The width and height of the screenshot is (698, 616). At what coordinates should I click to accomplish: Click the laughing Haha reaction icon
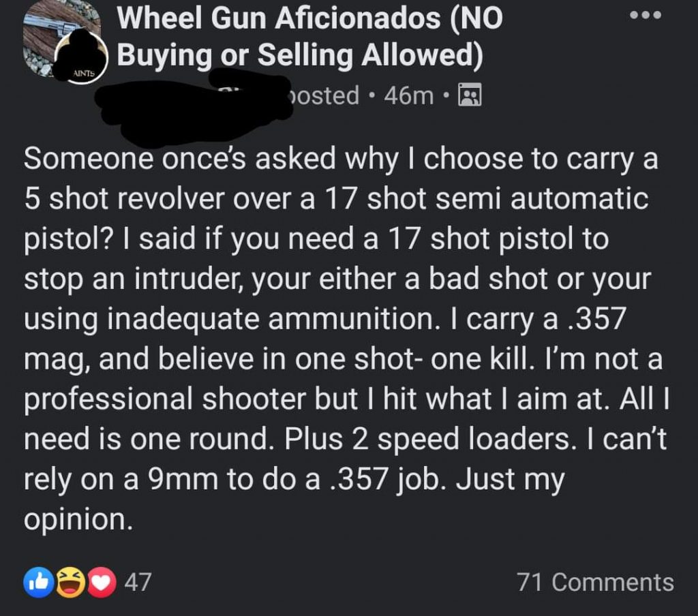(x=70, y=583)
